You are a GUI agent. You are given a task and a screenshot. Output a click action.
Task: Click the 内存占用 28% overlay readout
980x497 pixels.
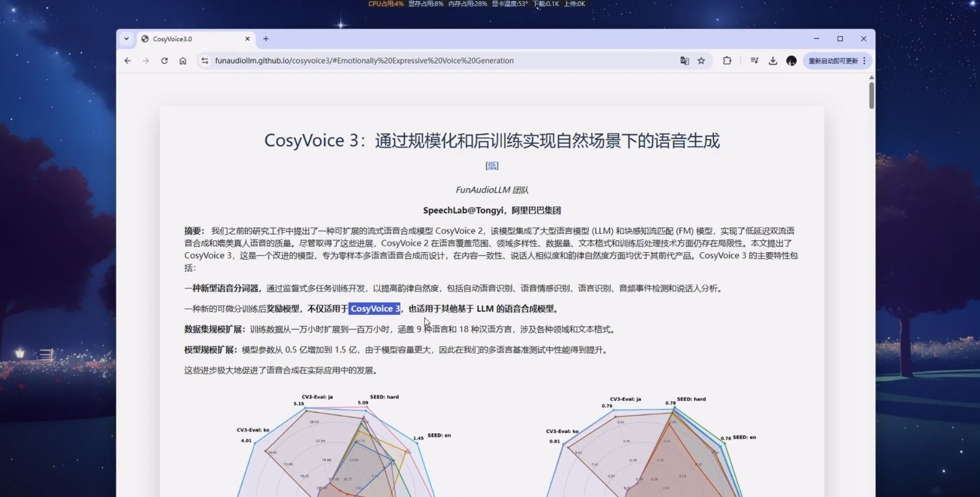tap(467, 4)
